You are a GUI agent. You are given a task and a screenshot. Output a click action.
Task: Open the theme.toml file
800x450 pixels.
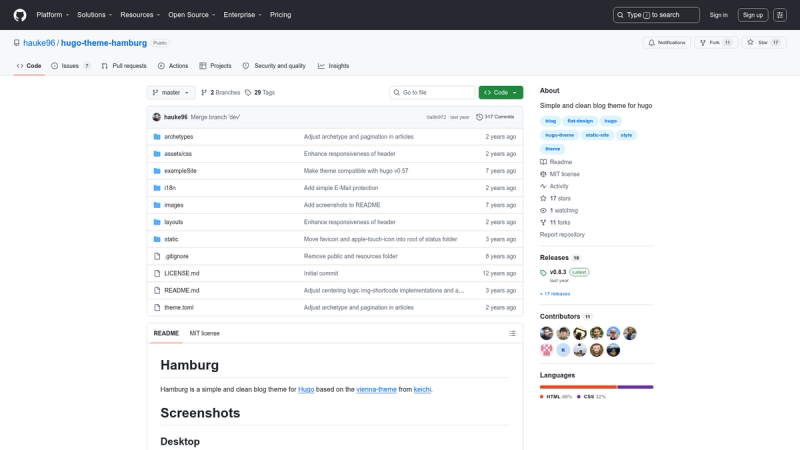pyautogui.click(x=179, y=308)
